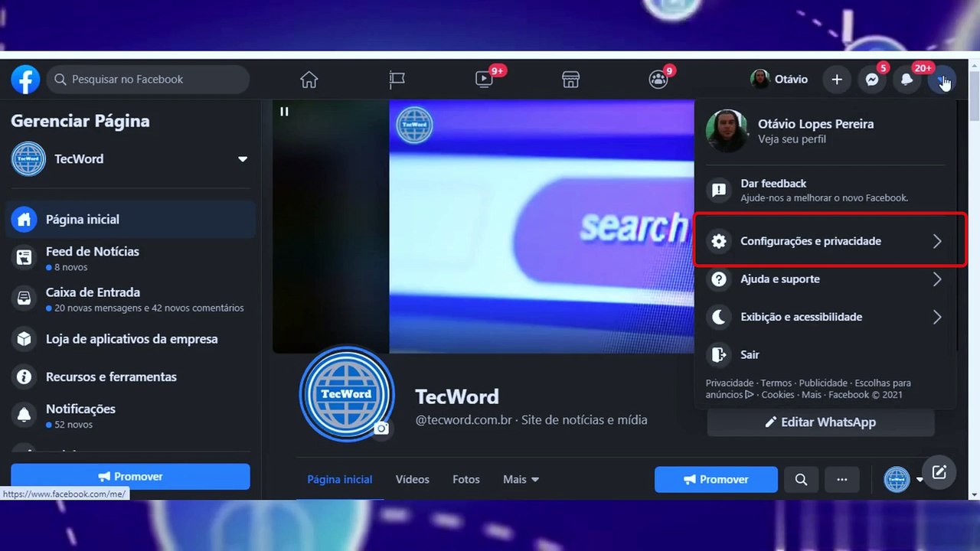Viewport: 980px width, 551px height.
Task: Focus the Pesquisar no Facebook search box
Action: coord(149,80)
